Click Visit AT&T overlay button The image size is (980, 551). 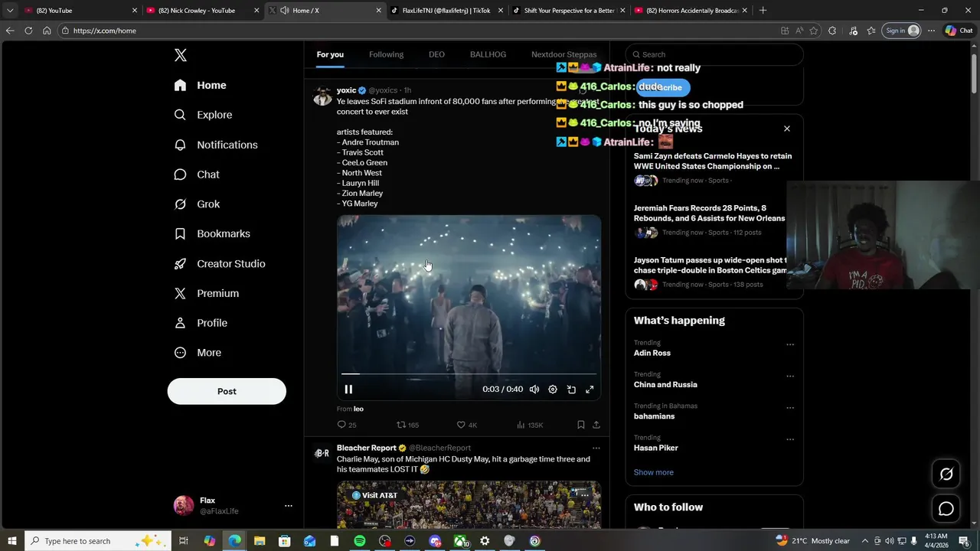(x=374, y=495)
